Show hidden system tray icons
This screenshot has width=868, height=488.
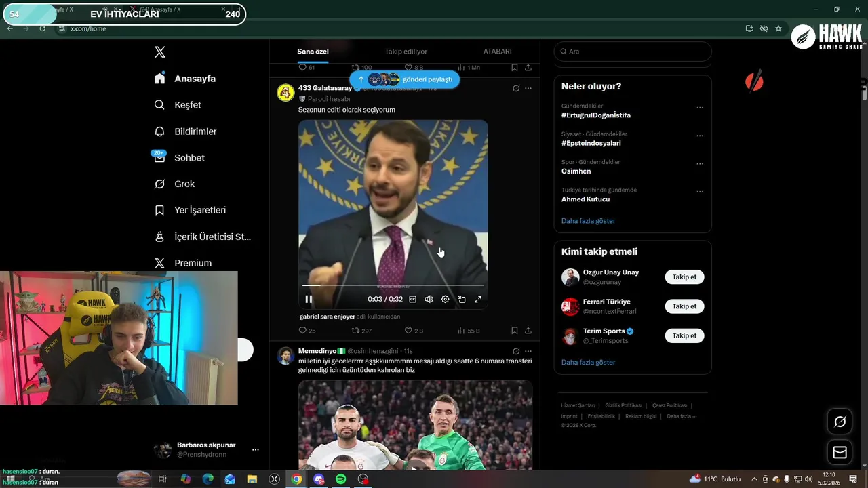pyautogui.click(x=754, y=479)
